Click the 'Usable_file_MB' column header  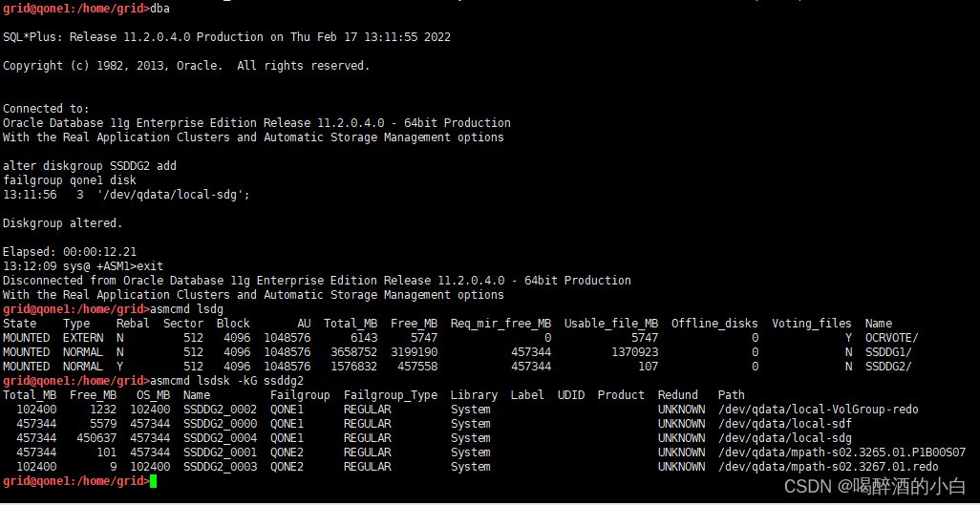pos(611,324)
